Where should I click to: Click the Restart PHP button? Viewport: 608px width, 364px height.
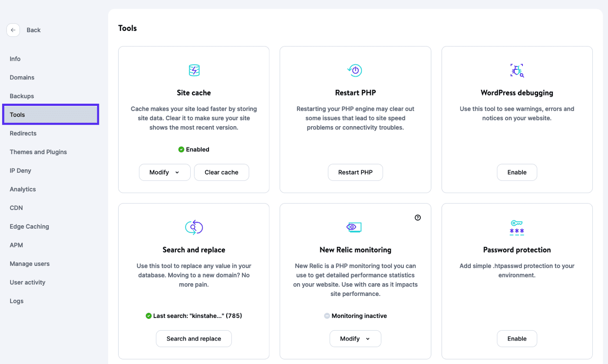[x=355, y=172]
